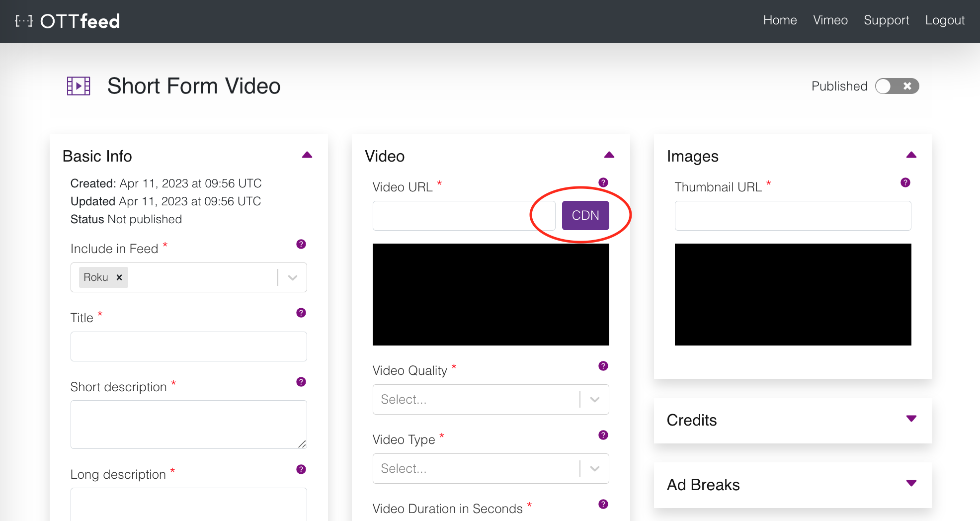Image resolution: width=980 pixels, height=521 pixels.
Task: Toggle the Published switch
Action: click(897, 86)
